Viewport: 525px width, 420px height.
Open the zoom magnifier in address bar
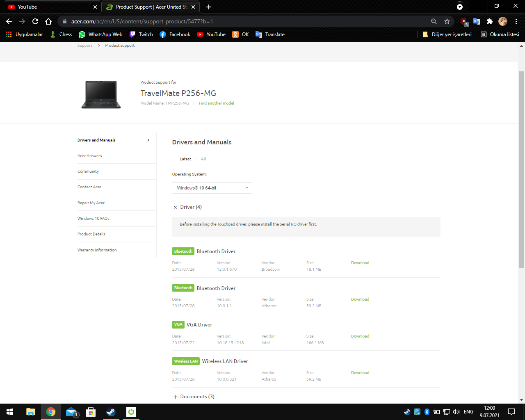click(x=434, y=21)
